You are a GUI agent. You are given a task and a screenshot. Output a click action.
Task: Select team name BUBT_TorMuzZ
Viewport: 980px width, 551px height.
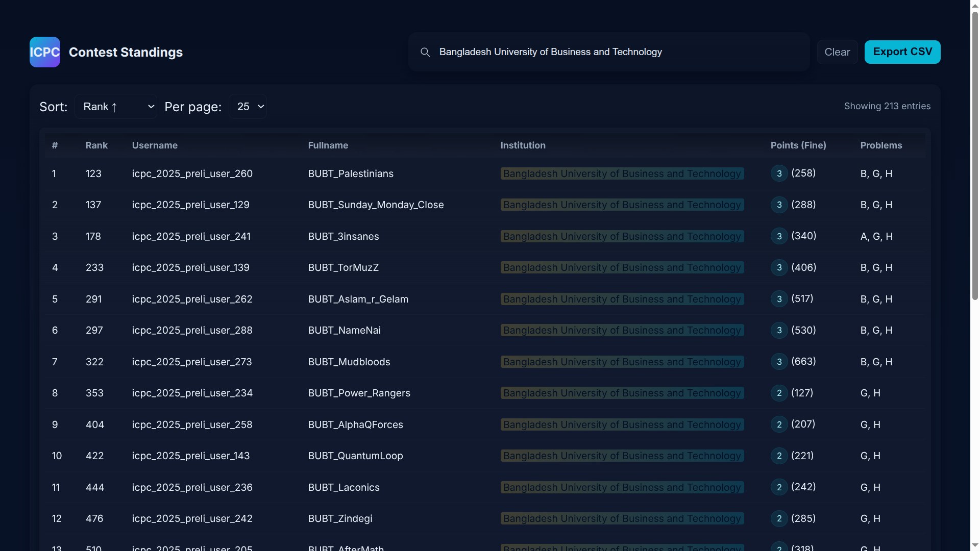344,268
